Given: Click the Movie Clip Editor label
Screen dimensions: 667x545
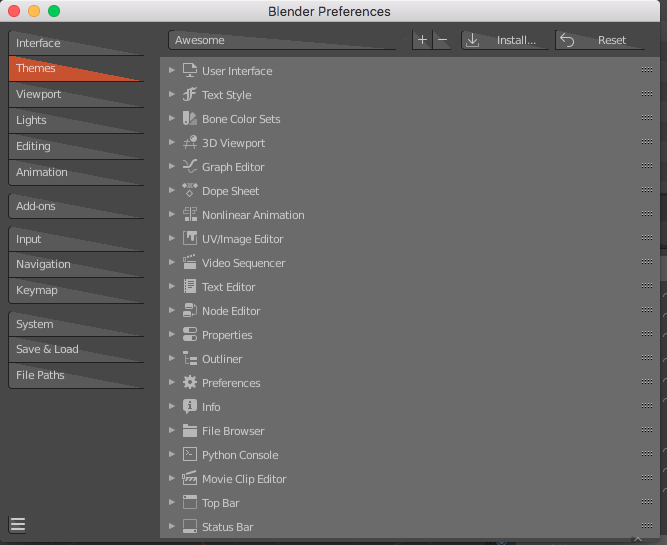Looking at the screenshot, I should (x=244, y=479).
